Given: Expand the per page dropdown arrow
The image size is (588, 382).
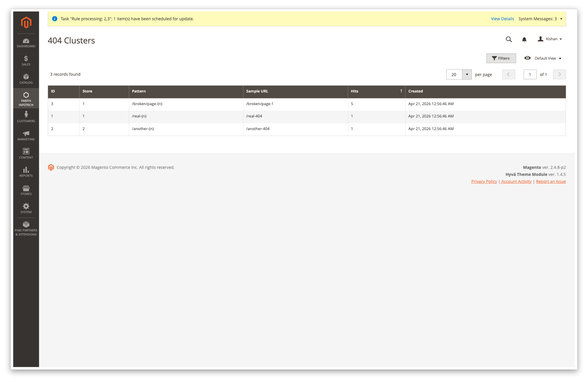Looking at the screenshot, I should [x=467, y=75].
